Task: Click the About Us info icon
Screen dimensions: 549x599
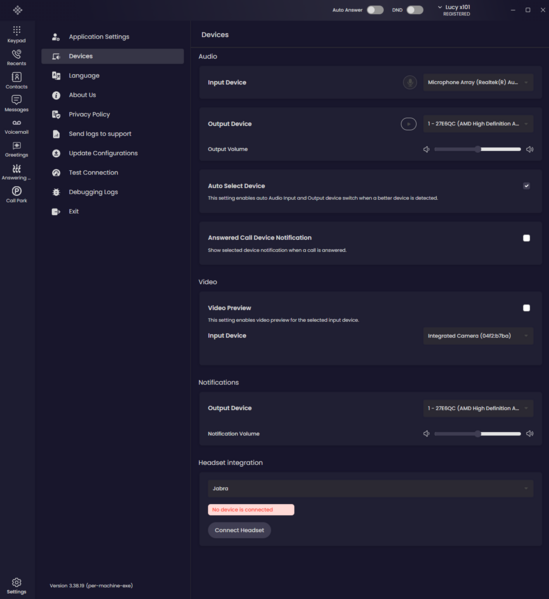Action: tap(56, 95)
